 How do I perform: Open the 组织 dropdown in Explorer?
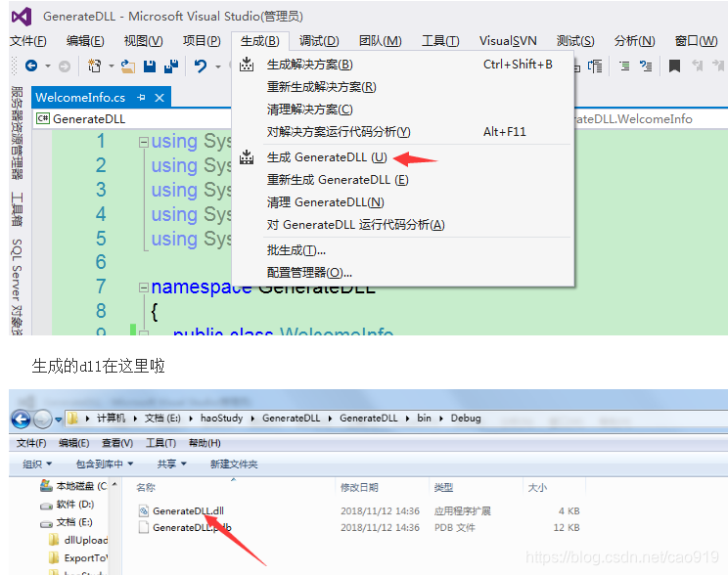pos(37,464)
